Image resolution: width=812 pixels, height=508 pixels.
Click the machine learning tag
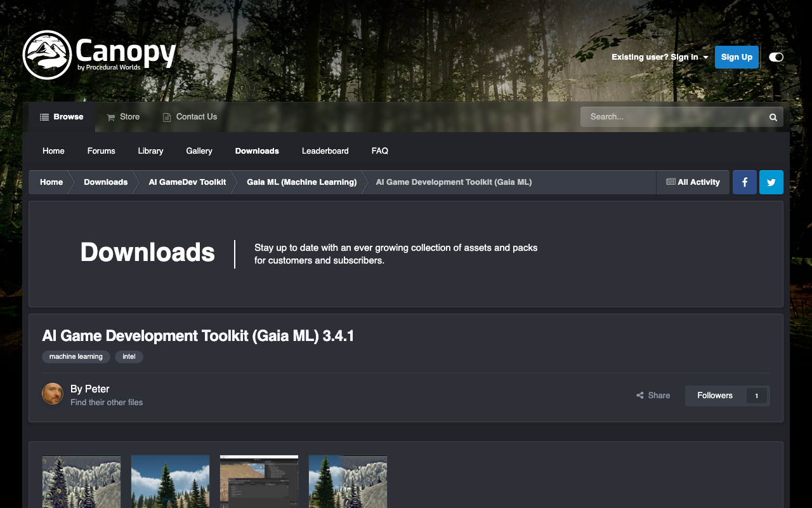76,357
